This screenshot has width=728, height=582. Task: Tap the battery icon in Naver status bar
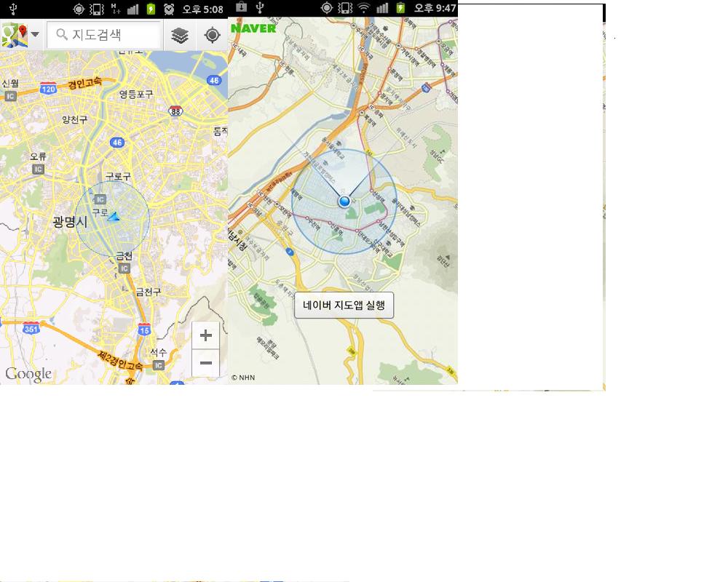400,8
